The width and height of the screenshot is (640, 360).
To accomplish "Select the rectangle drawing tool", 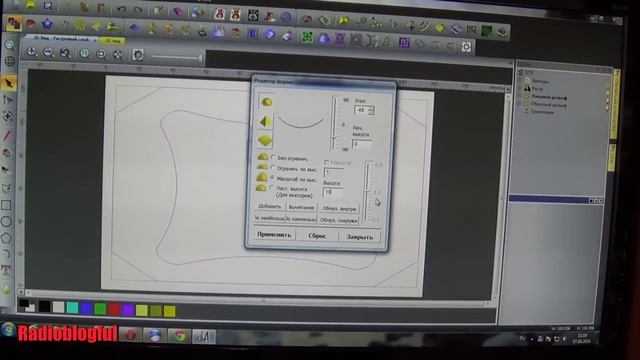I will click(6, 205).
